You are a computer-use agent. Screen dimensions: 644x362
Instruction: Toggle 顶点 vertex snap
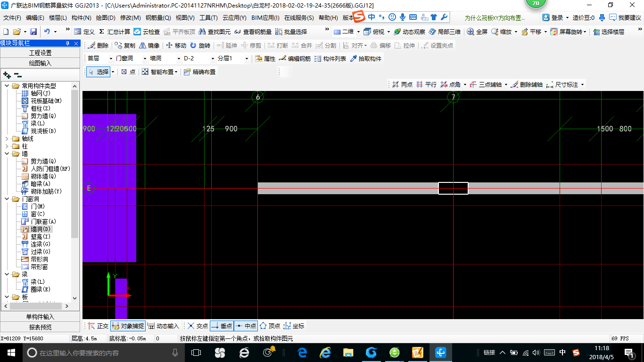tap(270, 326)
